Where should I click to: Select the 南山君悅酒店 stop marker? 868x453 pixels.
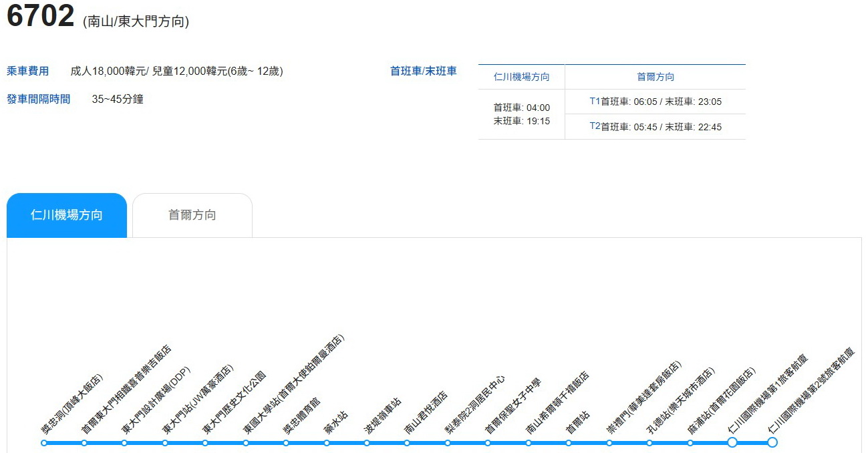407,442
